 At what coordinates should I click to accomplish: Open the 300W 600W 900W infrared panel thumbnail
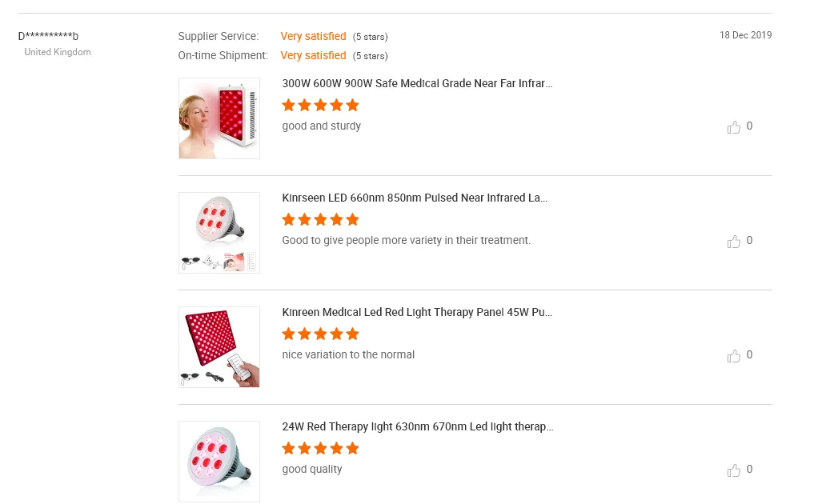pos(219,118)
